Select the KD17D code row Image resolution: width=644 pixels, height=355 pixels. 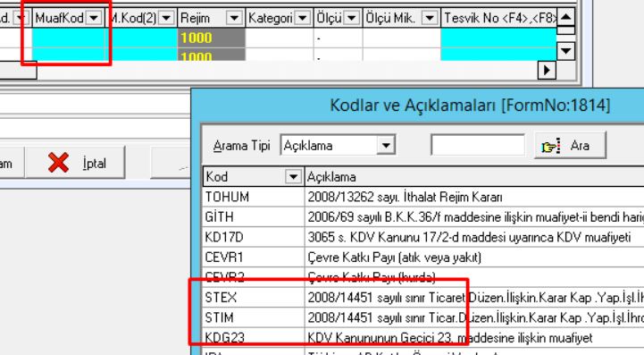click(x=423, y=237)
